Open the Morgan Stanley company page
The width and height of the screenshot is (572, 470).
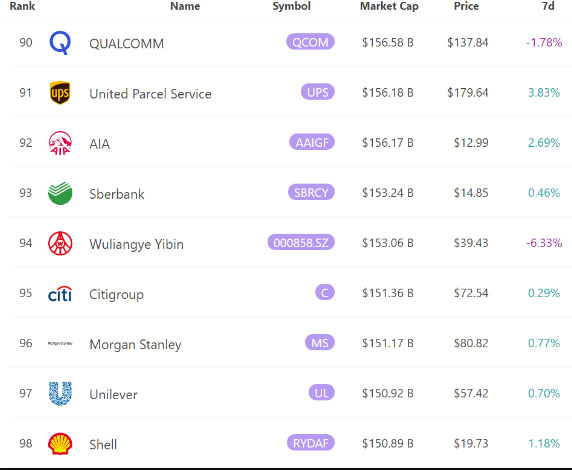coord(135,344)
